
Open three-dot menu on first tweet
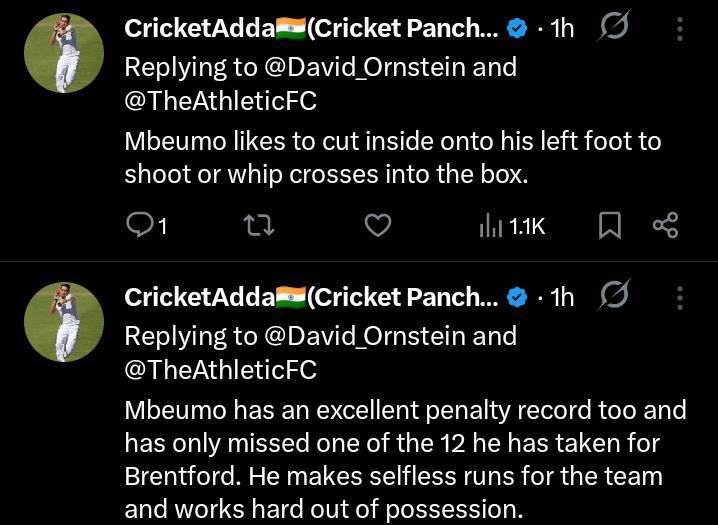(680, 29)
